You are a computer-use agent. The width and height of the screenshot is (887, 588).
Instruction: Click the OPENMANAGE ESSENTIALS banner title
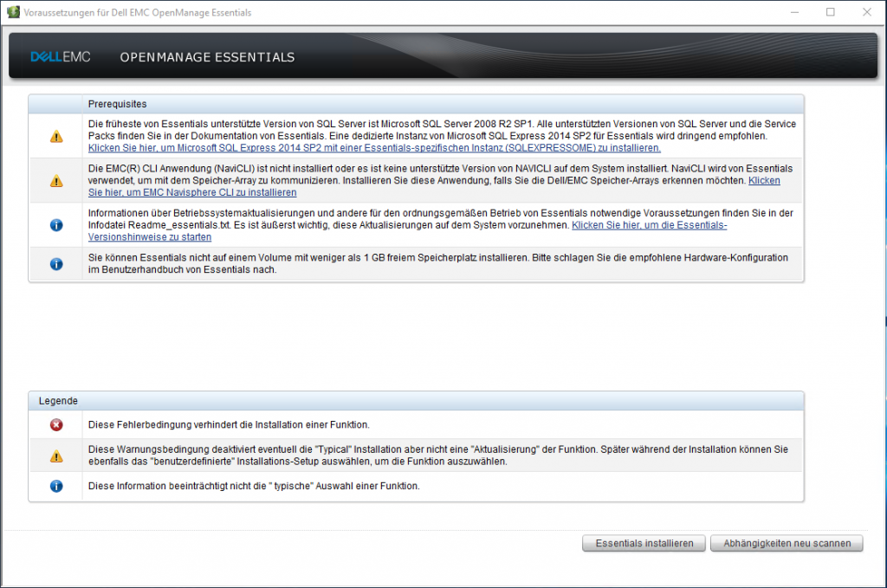pyautogui.click(x=207, y=57)
